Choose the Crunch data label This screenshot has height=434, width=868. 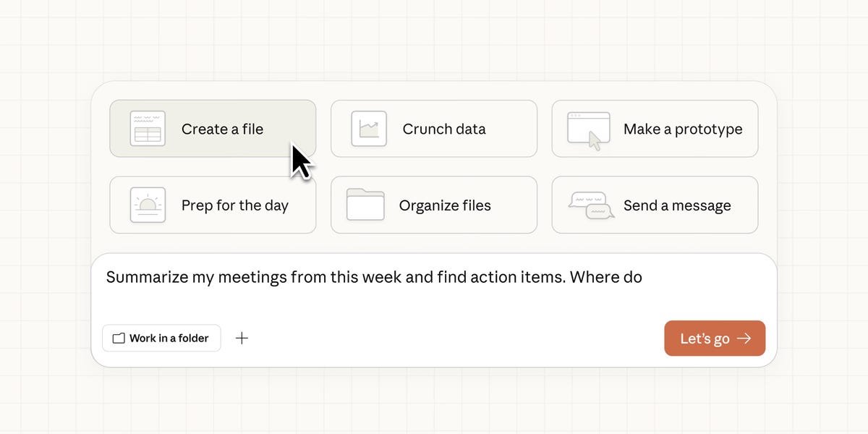[444, 129]
